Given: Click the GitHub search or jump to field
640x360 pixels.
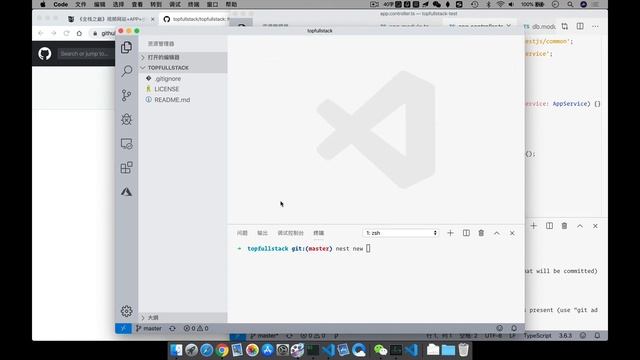Looking at the screenshot, I should point(84,53).
